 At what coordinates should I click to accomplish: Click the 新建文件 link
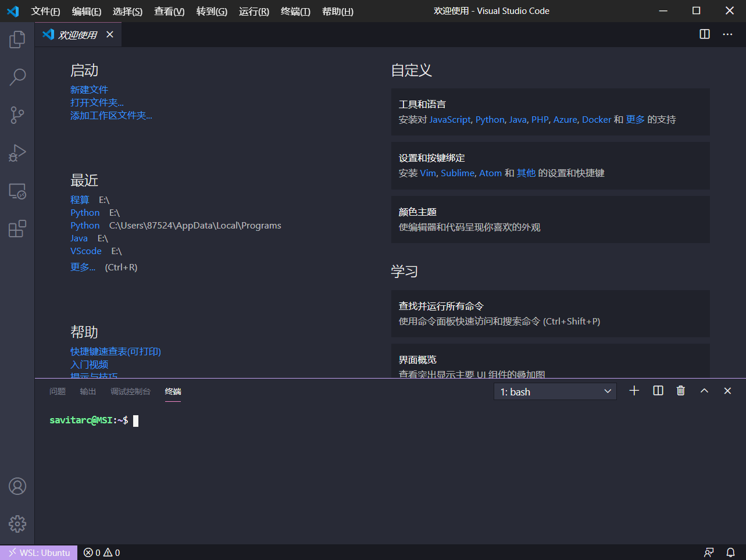89,90
